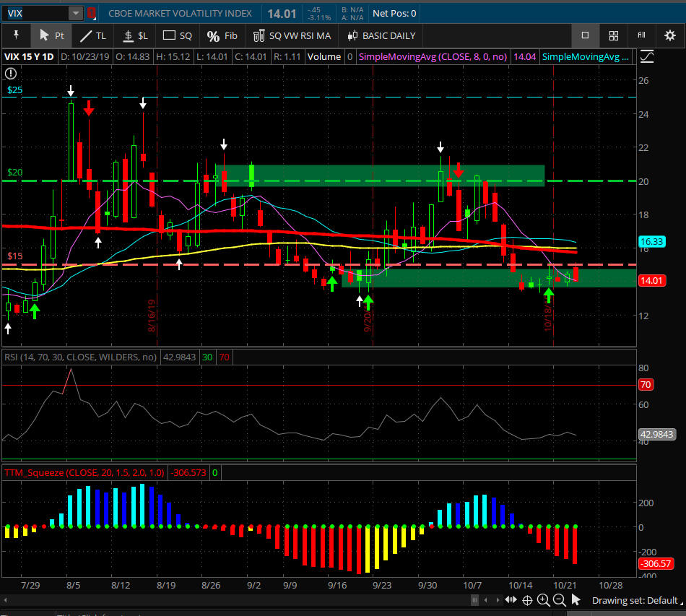Screen dimensions: 686x616
Task: Toggle the red symbol link indicator
Action: (x=92, y=13)
